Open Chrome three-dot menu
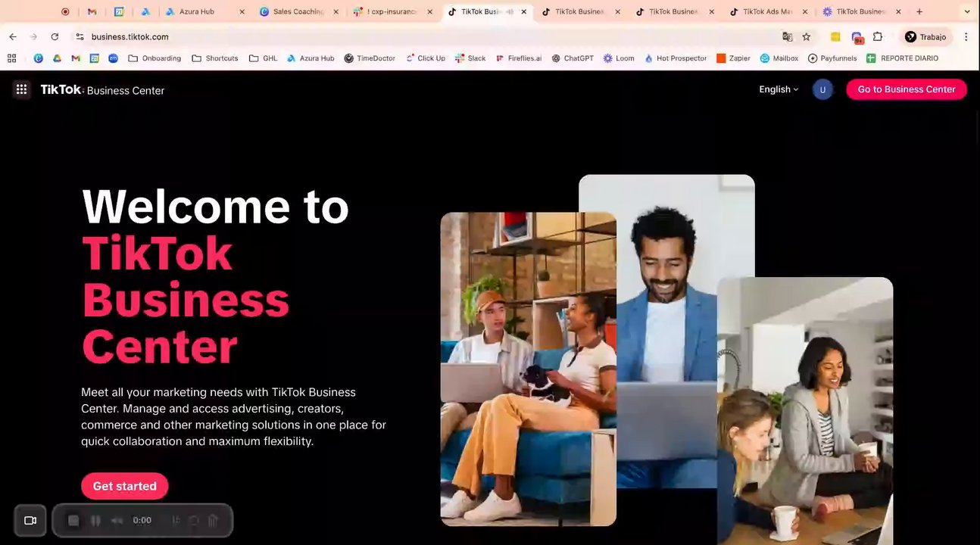The height and width of the screenshot is (545, 980). click(966, 36)
